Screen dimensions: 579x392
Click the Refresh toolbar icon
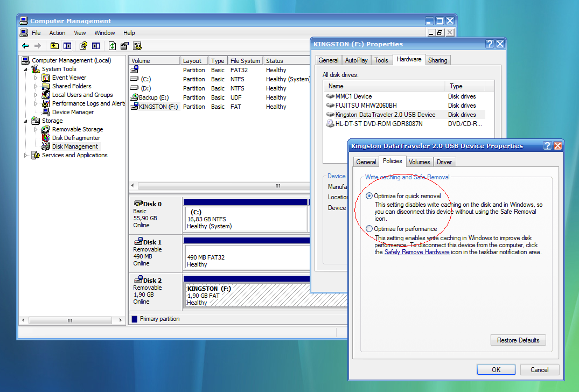click(112, 46)
